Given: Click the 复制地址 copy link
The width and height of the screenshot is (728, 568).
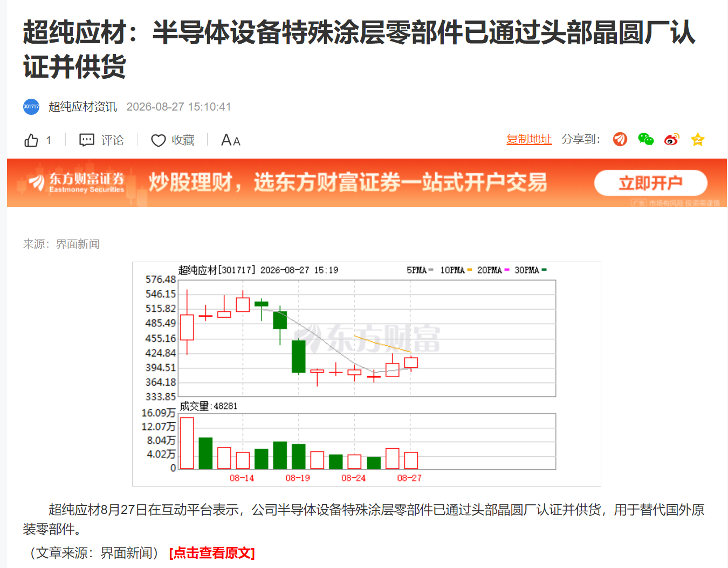Looking at the screenshot, I should pyautogui.click(x=529, y=139).
